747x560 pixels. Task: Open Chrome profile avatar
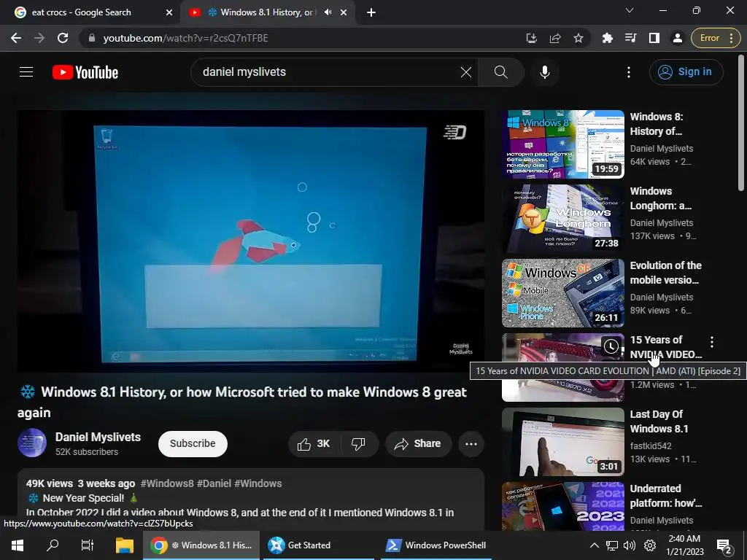pos(678,38)
